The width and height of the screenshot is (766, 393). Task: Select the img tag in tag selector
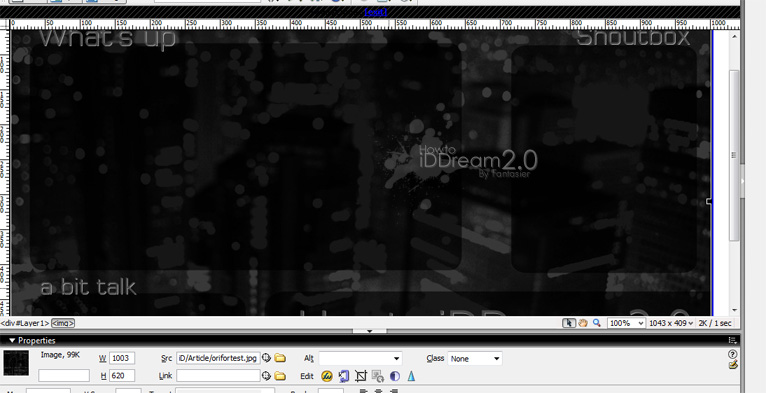click(63, 323)
